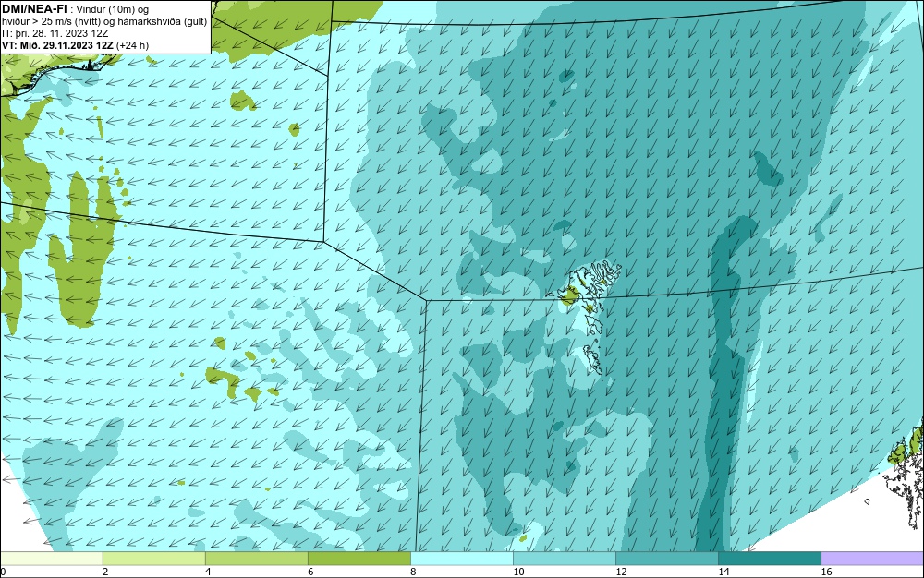Click the legend value label 10
Screen dimensions: 924x578
pos(518,572)
